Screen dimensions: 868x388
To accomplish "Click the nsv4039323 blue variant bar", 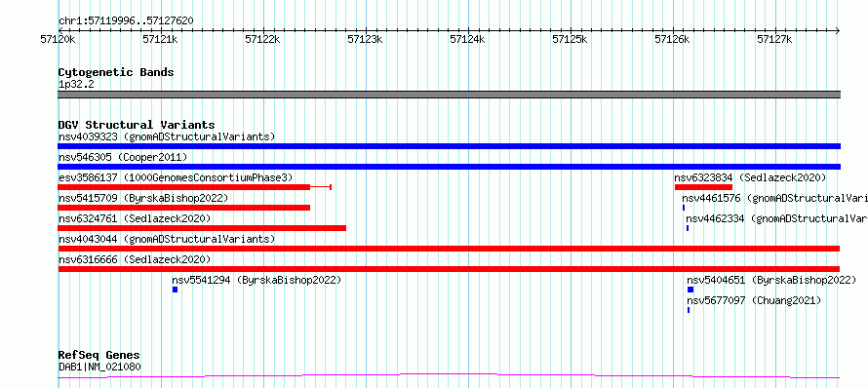I will [x=449, y=146].
